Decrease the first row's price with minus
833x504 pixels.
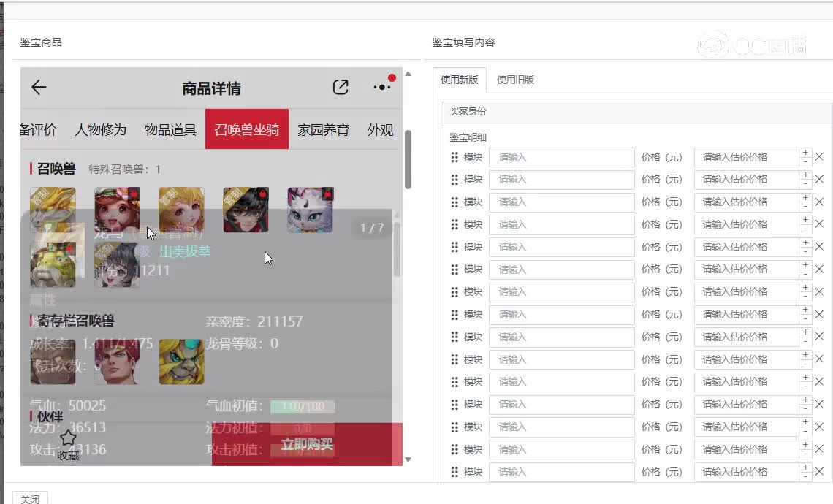pyautogui.click(x=805, y=161)
